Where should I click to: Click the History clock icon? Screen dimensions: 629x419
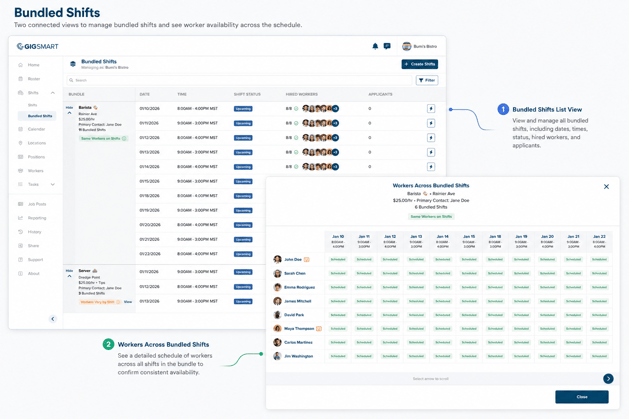pyautogui.click(x=20, y=232)
